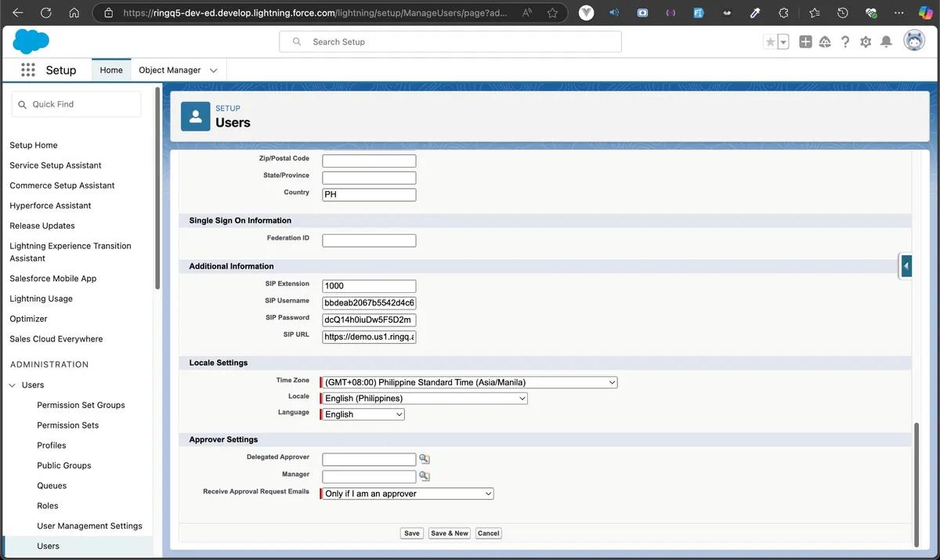Viewport: 940px width, 560px height.
Task: Open Manager lookup icon
Action: click(x=425, y=476)
